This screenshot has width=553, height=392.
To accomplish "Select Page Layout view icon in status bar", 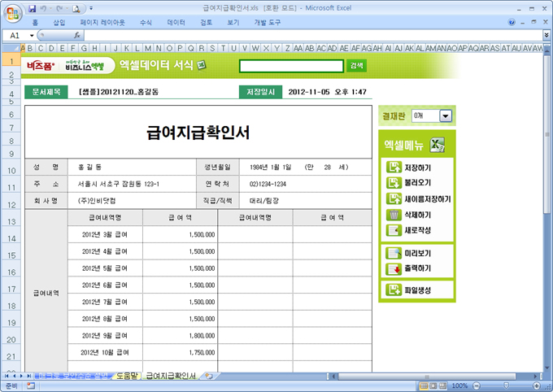I will [x=433, y=385].
